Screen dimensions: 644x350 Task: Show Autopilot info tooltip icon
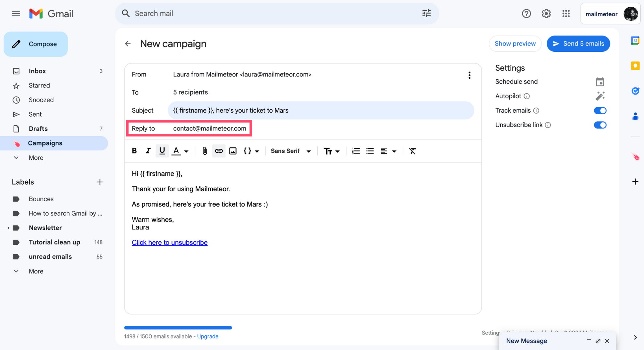527,96
